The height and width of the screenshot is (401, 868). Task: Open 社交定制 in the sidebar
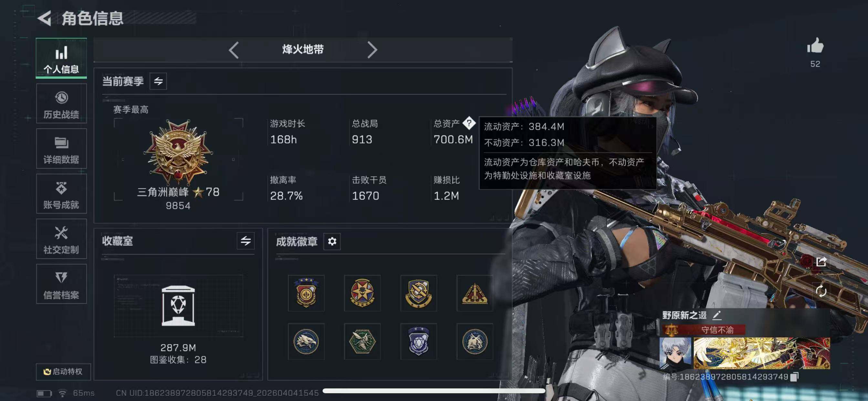(61, 239)
